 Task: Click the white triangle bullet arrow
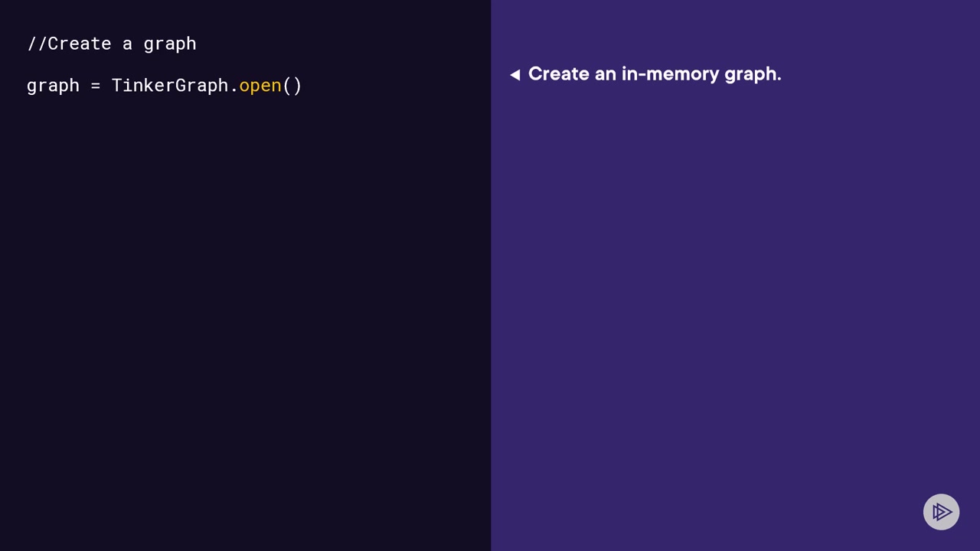pos(514,74)
